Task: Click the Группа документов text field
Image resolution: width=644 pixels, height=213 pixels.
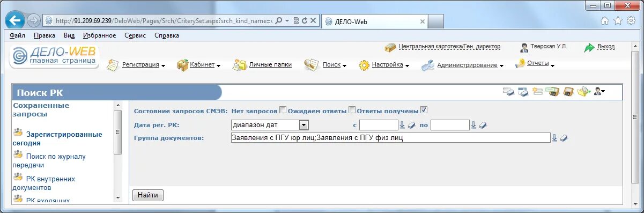Action: point(390,138)
